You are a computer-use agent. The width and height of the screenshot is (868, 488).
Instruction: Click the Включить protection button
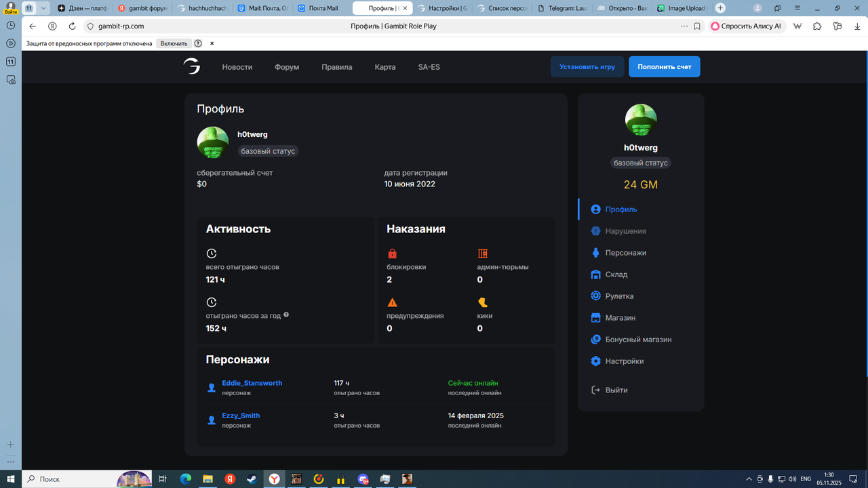pos(174,43)
